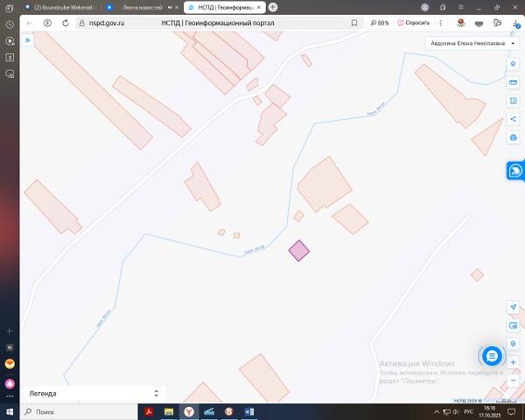Show hidden system tray icons
Screen dimensions: 525x420
[437, 411]
